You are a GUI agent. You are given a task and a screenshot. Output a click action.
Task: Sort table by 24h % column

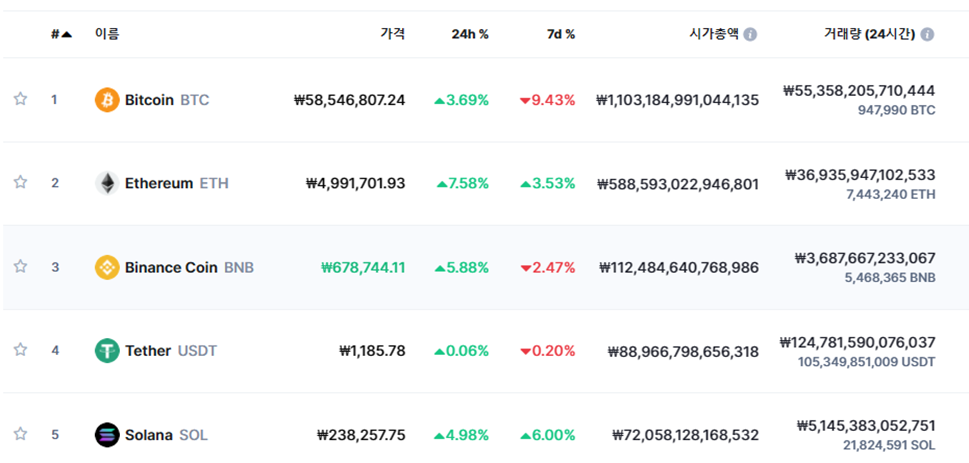[x=470, y=35]
